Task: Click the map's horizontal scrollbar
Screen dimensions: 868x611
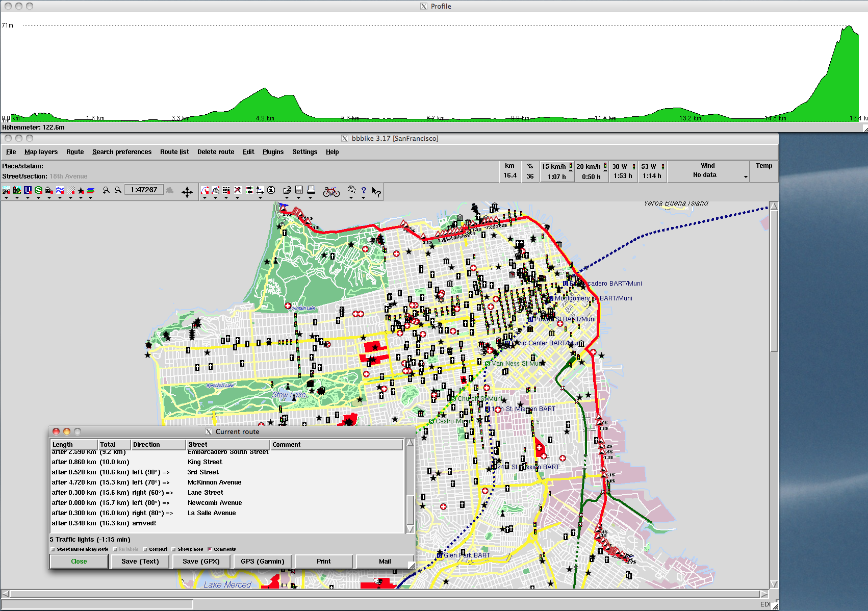Action: tap(385, 594)
